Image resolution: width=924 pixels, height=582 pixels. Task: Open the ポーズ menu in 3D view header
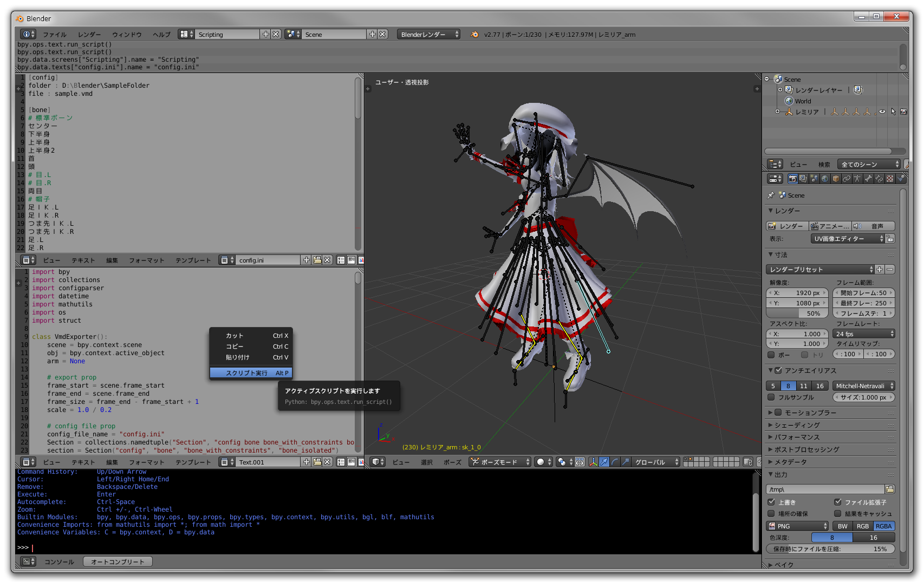click(x=452, y=462)
